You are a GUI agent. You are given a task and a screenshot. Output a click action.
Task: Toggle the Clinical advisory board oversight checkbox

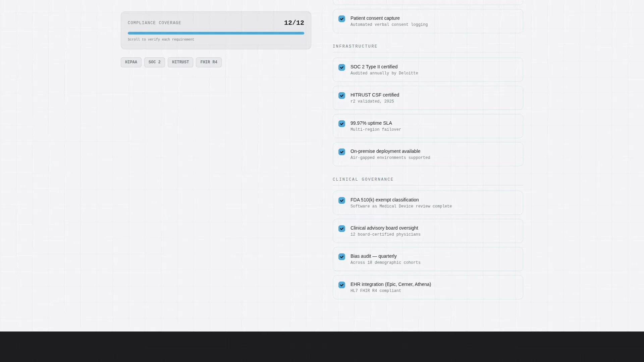(x=342, y=229)
